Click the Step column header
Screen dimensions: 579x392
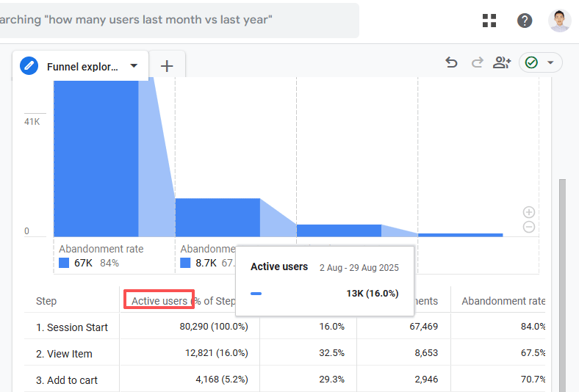click(46, 301)
